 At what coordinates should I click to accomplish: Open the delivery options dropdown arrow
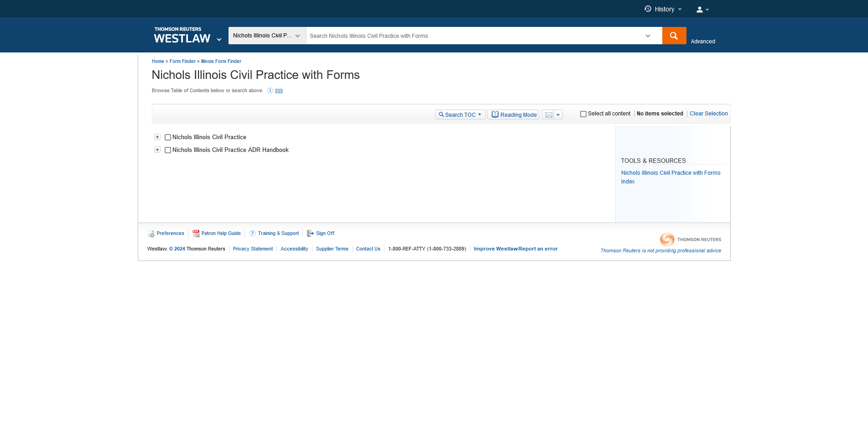coord(558,115)
